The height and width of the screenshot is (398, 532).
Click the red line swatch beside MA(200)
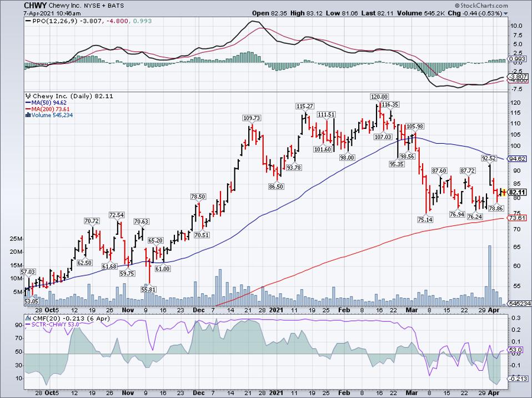[x=28, y=109]
